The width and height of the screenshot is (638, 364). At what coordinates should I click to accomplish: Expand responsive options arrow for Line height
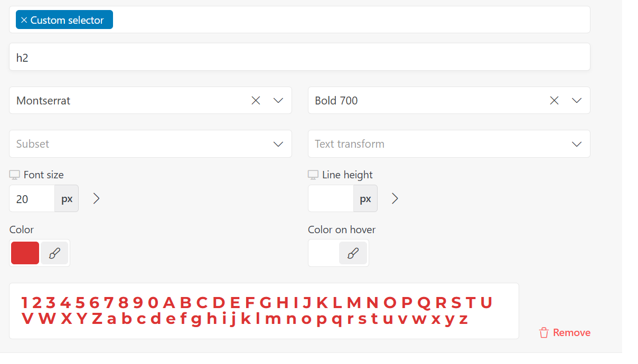(x=395, y=198)
